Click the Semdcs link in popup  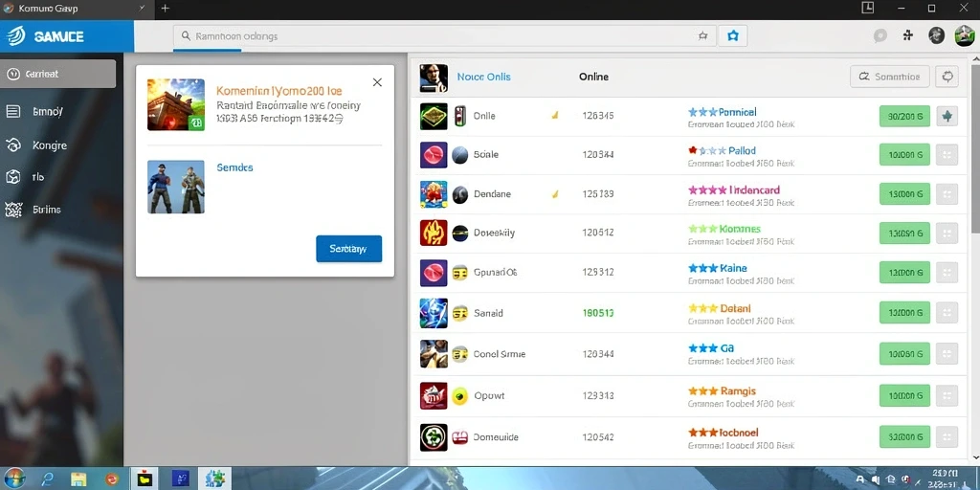click(234, 167)
